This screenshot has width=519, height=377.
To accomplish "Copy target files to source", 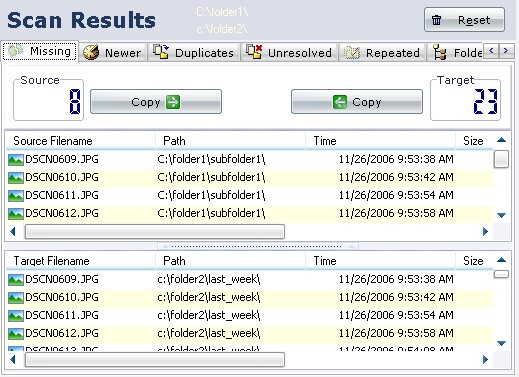I will point(357,102).
